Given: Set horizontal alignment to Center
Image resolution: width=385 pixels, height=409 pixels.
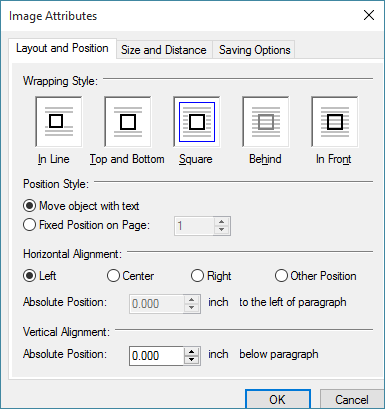Looking at the screenshot, I should pos(113,276).
